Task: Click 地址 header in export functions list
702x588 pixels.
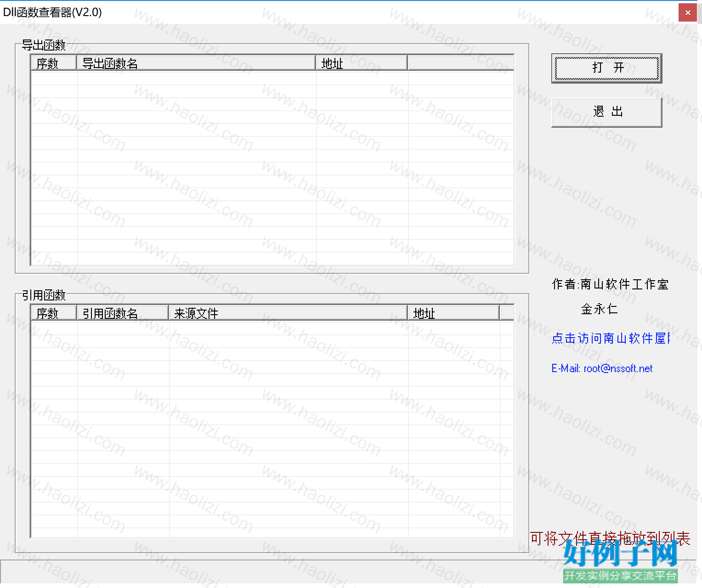Action: [362, 63]
